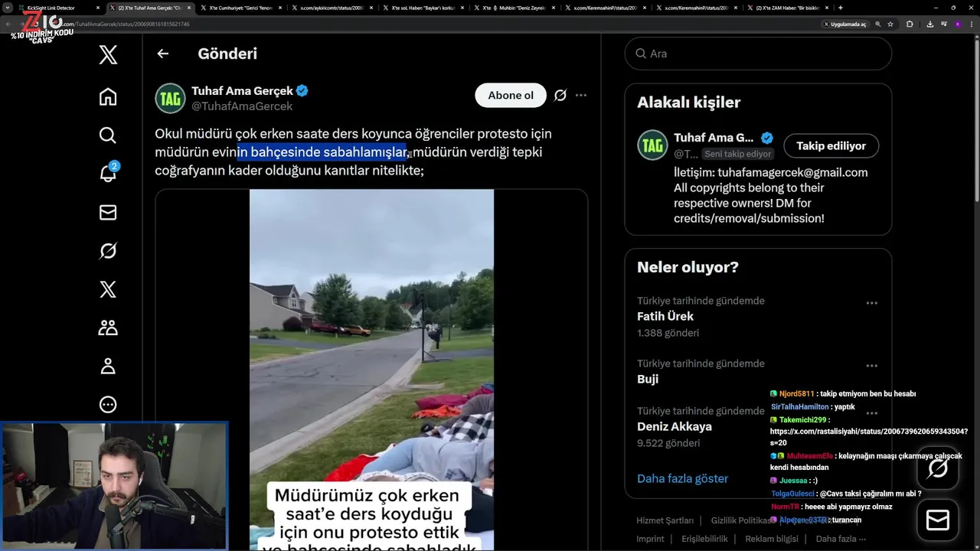Screen dimensions: 980x551
Task: Open floating Grok button at bottom right
Action: pos(938,468)
